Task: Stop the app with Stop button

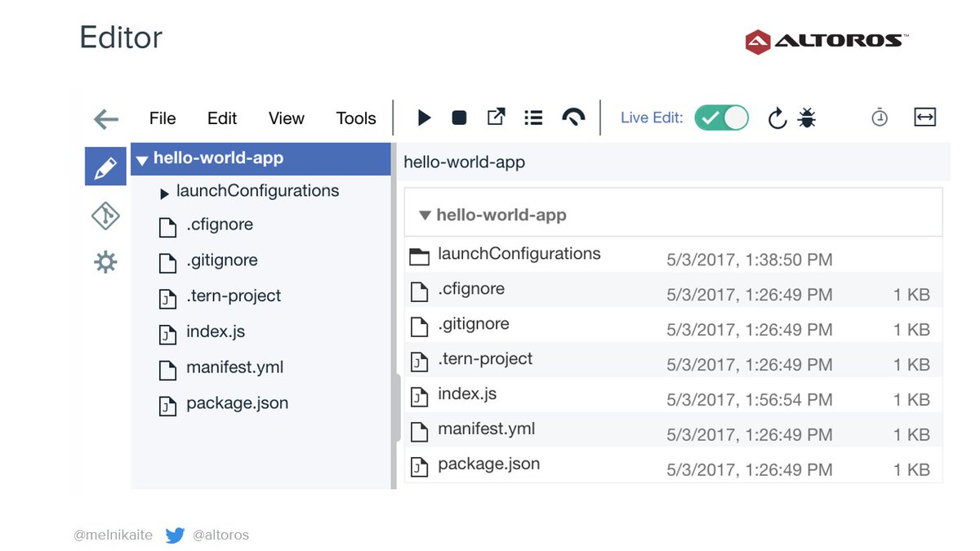Action: (459, 118)
